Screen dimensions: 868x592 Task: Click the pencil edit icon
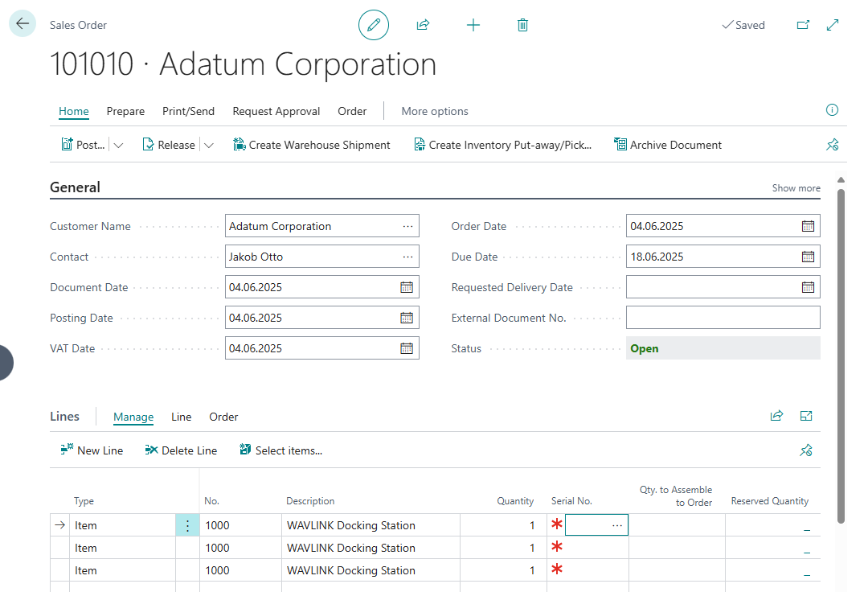[x=373, y=25]
